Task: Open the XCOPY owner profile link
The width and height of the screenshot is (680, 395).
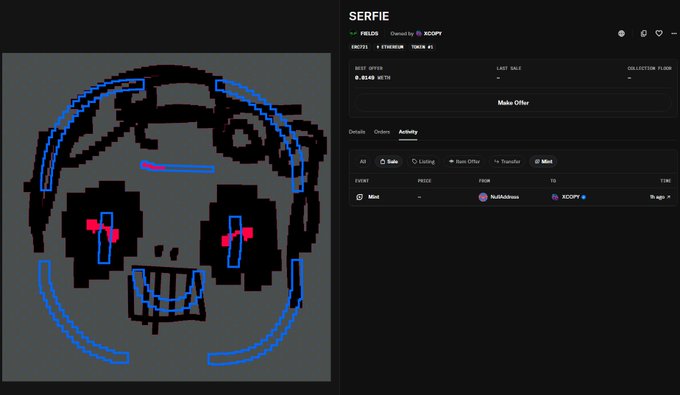Action: [x=432, y=33]
